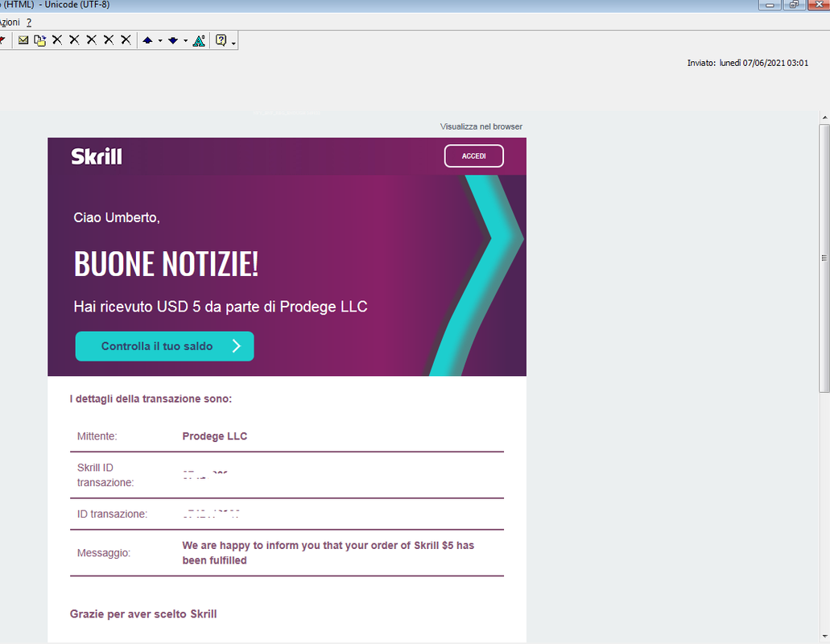Screen dimensions: 830x644
Task: Click the 'Messaggio:' label
Action: [x=103, y=552]
